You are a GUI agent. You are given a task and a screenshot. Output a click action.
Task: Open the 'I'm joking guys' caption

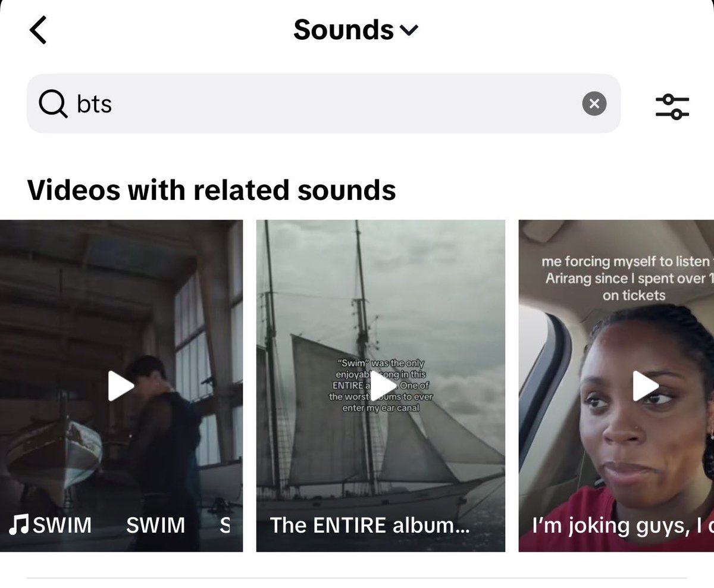pyautogui.click(x=622, y=526)
